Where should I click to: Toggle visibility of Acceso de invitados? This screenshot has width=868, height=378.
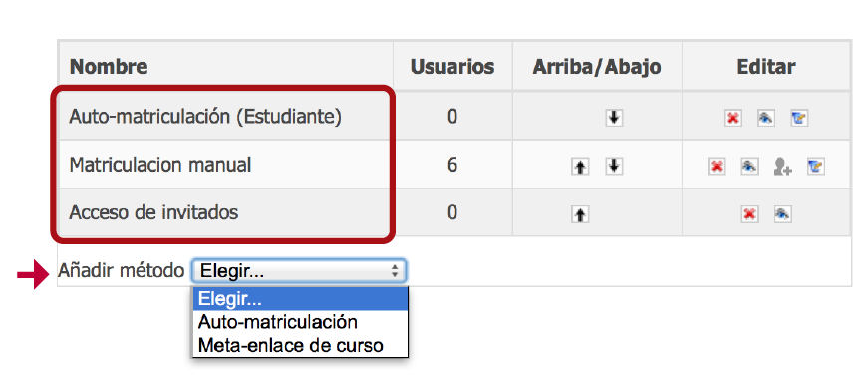(x=782, y=214)
